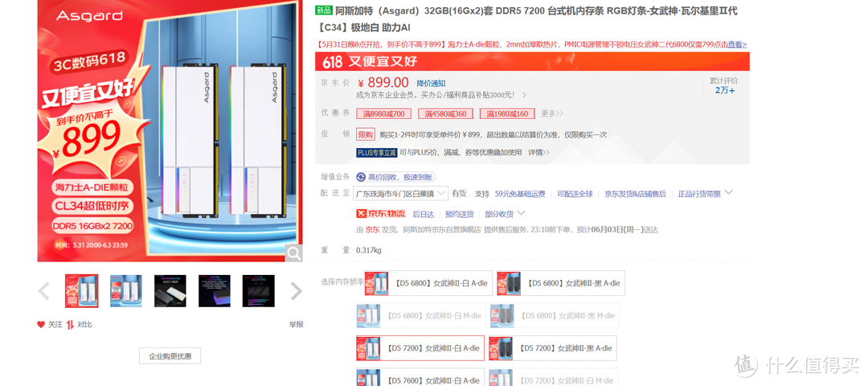
Task: Click weight value 0.317kg
Action: click(369, 250)
